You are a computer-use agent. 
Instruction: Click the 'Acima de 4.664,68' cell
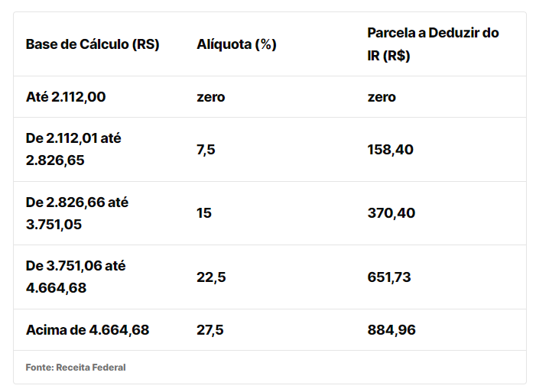coord(87,330)
